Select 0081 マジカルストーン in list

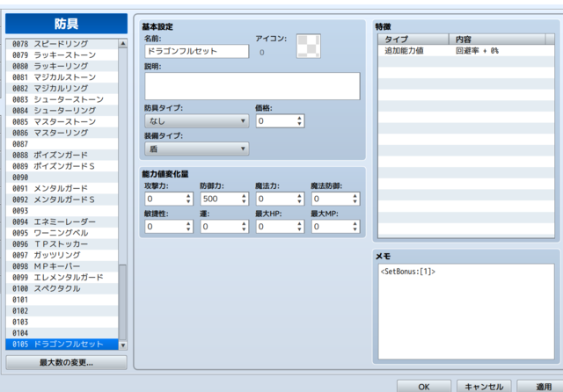coord(62,77)
